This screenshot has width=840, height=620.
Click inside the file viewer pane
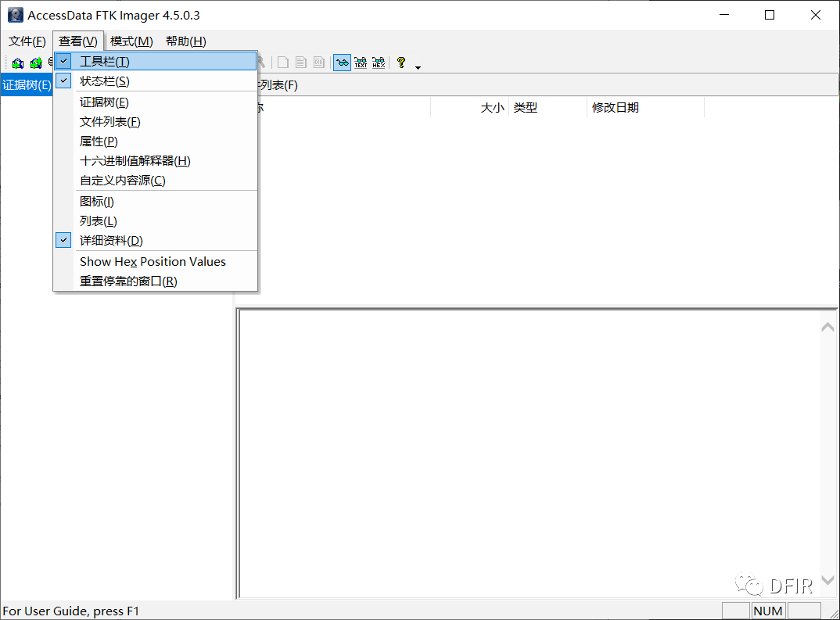pos(529,453)
